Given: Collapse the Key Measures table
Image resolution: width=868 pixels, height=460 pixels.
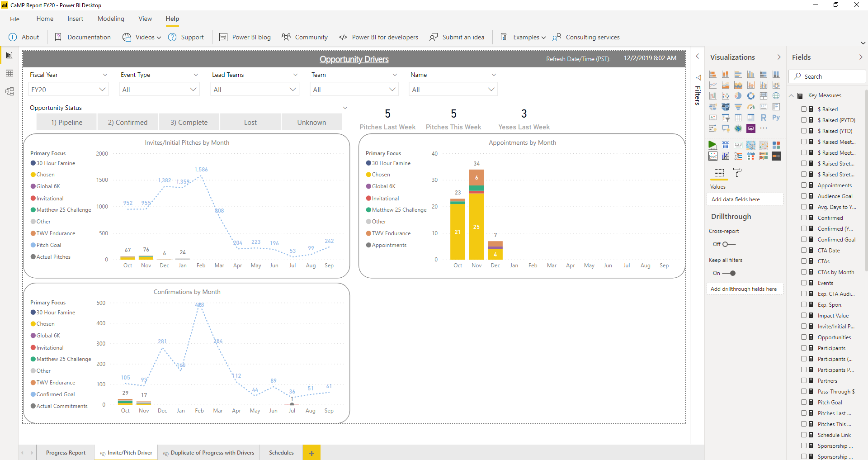Looking at the screenshot, I should pos(791,95).
